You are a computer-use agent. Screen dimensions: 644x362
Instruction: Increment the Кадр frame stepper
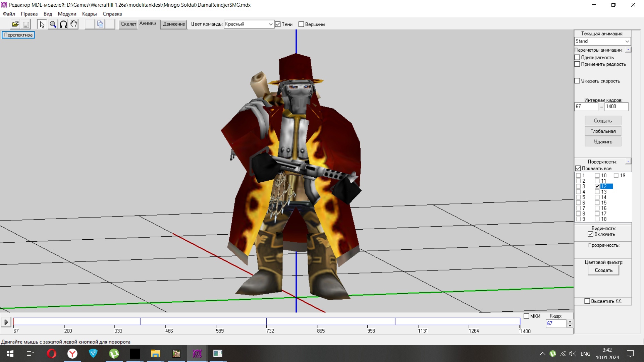click(x=570, y=321)
